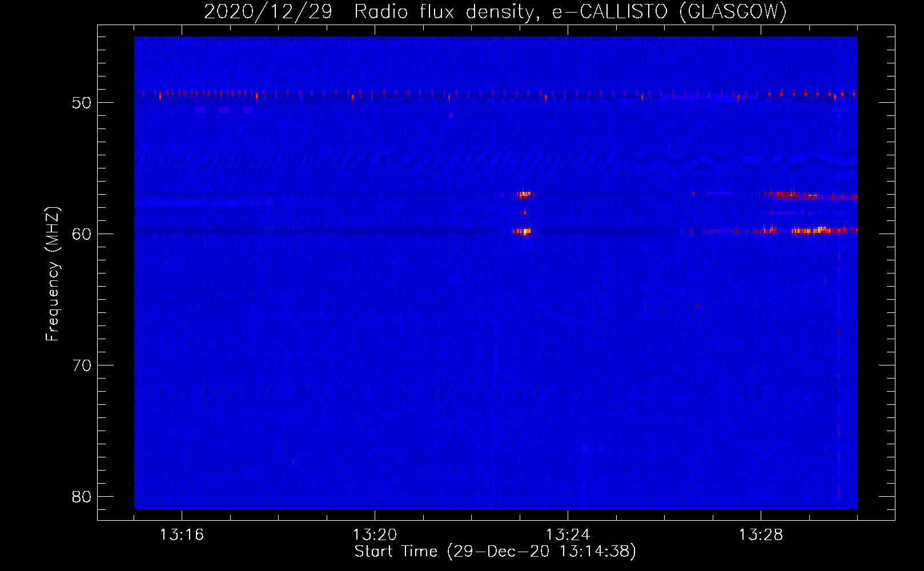
Task: Click the 13:24 time tick label
Action: pyautogui.click(x=568, y=535)
